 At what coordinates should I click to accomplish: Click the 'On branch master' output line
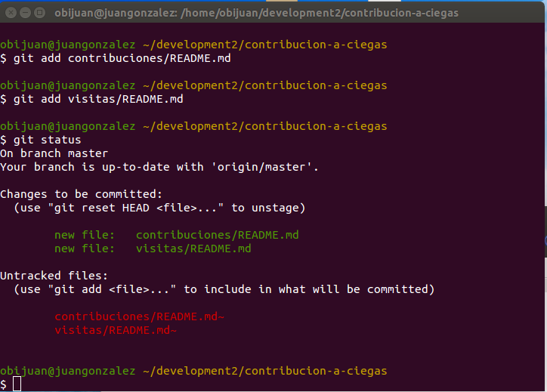(x=54, y=153)
